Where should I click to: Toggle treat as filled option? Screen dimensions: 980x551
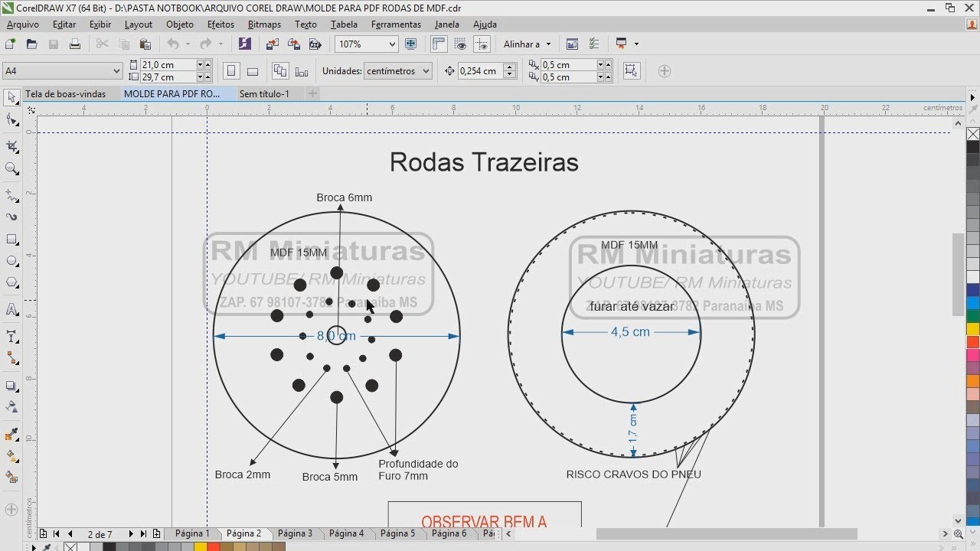[631, 71]
